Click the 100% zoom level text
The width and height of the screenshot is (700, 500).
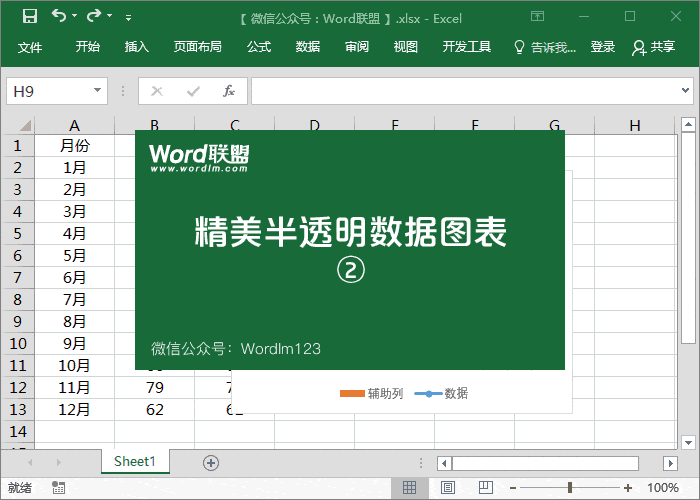click(x=662, y=488)
